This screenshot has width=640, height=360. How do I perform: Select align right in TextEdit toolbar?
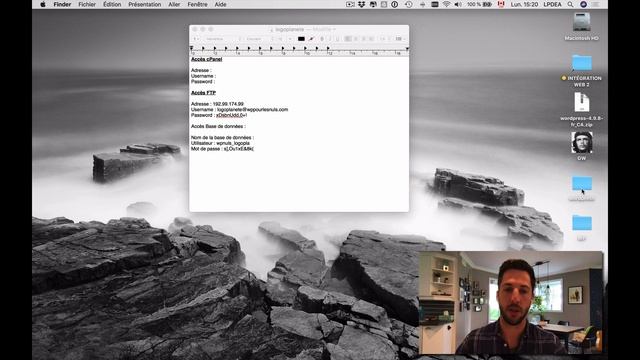364,39
